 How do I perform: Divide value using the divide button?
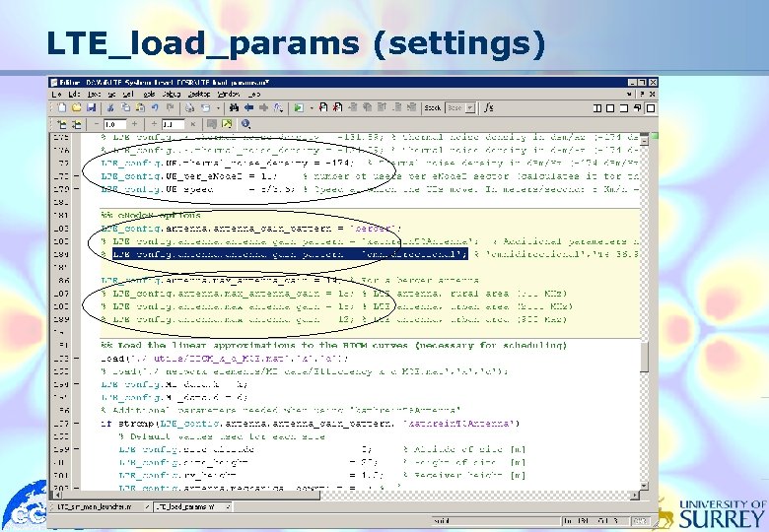(154, 124)
